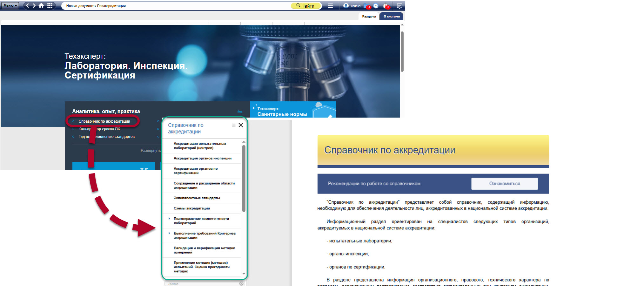Switch to the Разделы tab
The width and height of the screenshot is (644, 286).
(x=369, y=17)
